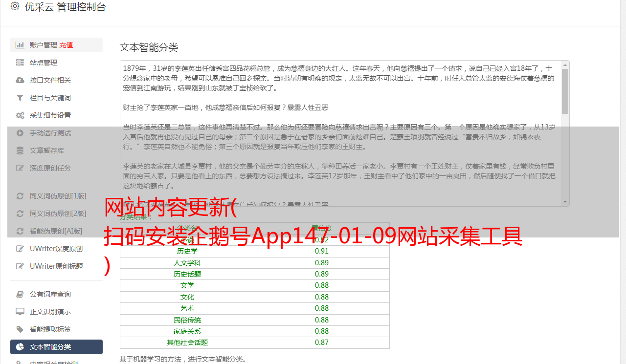Click the 历史学 category cell
Image resolution: width=626 pixels, height=364 pixels.
coord(187,251)
